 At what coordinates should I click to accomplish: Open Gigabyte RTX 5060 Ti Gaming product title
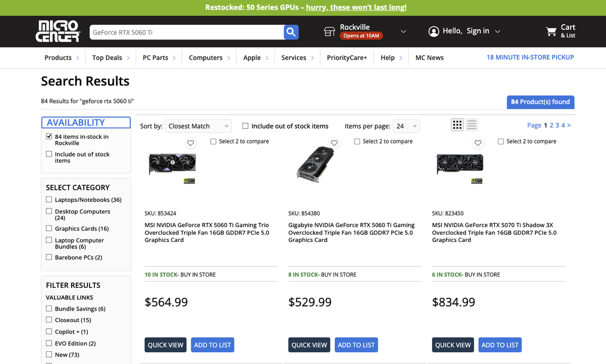click(351, 232)
